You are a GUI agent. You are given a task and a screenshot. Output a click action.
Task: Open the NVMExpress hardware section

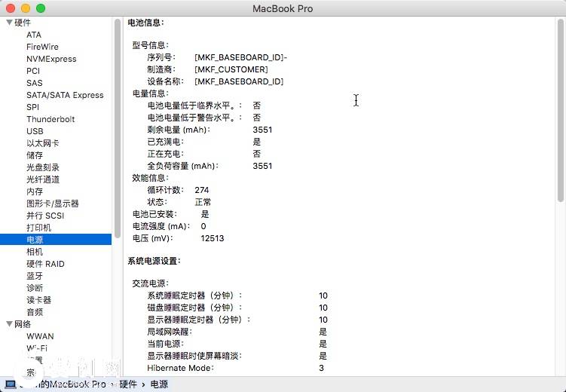point(51,59)
